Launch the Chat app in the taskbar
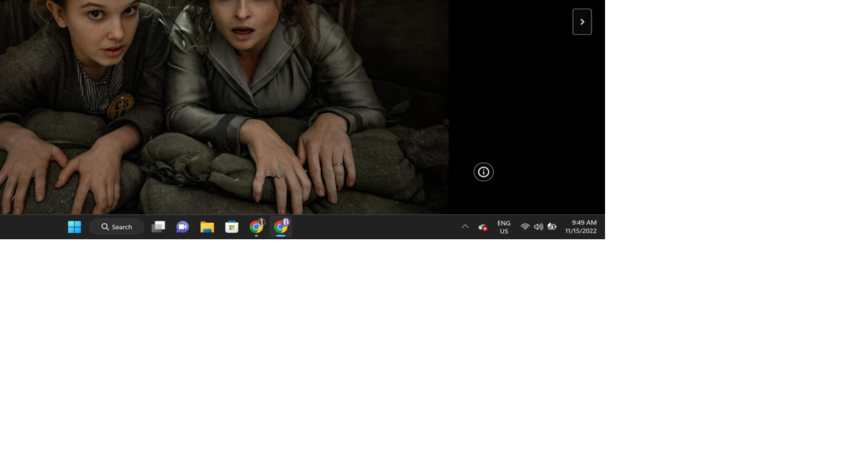This screenshot has width=868, height=455. (x=182, y=226)
